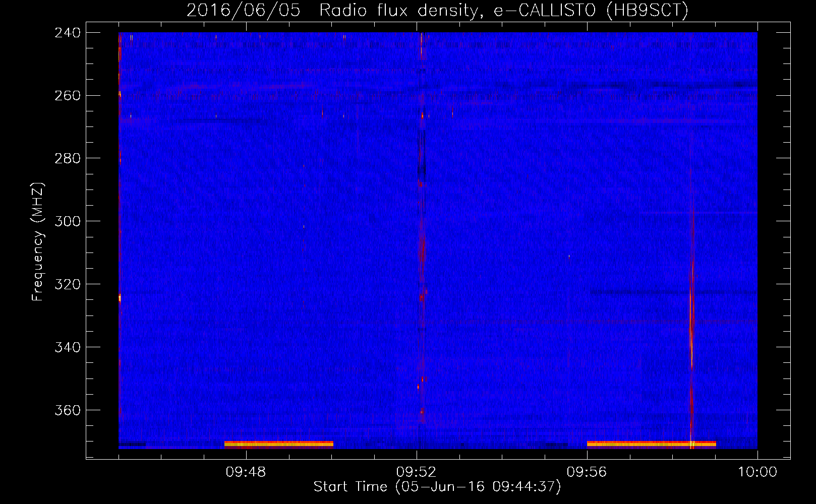816x504 pixels.
Task: Click the vertical burst streak near 09:52
Action: pyautogui.click(x=422, y=227)
